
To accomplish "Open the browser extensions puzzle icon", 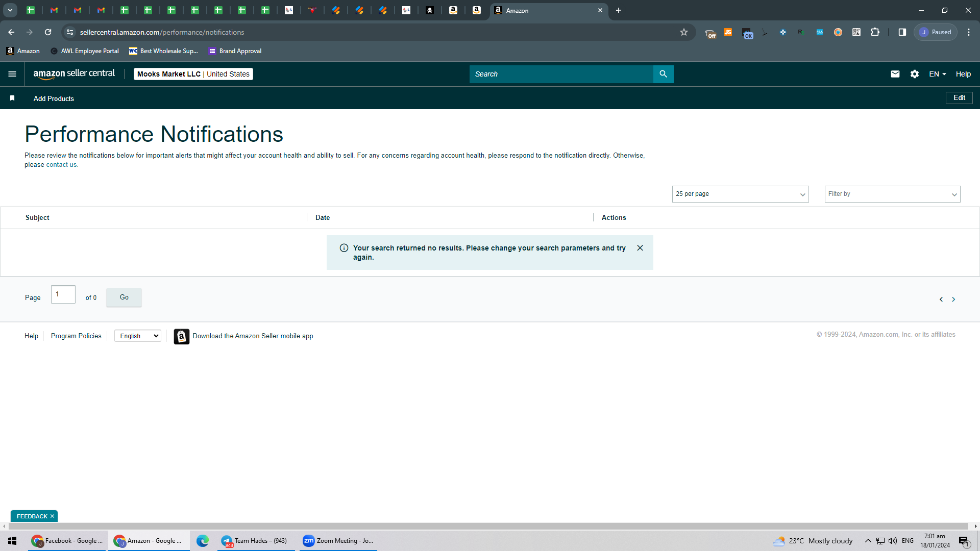I will coord(875,32).
